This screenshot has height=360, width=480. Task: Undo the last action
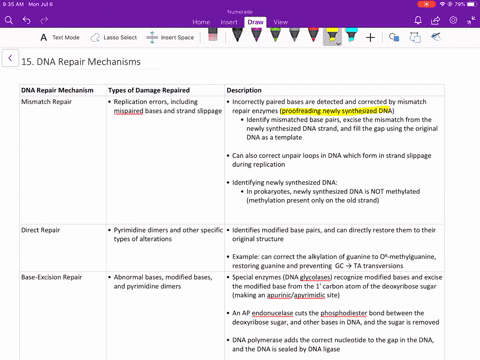pos(27,21)
